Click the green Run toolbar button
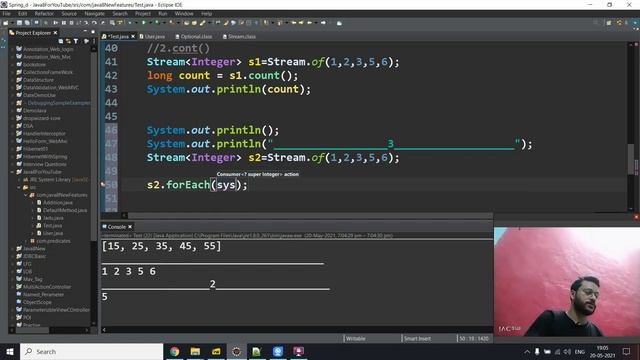The image size is (640, 360). pyautogui.click(x=144, y=23)
